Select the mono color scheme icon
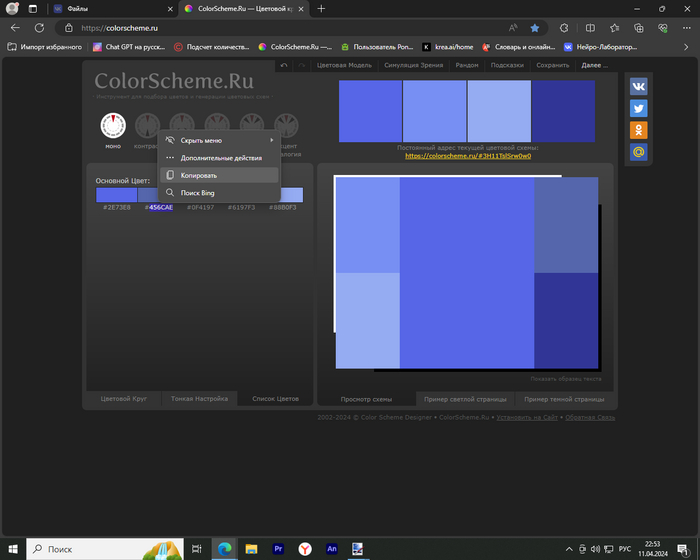Image resolution: width=700 pixels, height=560 pixels. (x=113, y=126)
